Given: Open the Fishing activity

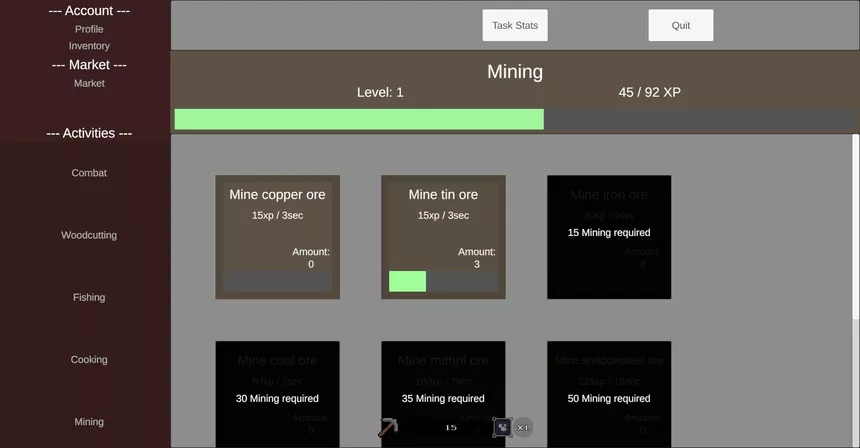Looking at the screenshot, I should pyautogui.click(x=89, y=297).
